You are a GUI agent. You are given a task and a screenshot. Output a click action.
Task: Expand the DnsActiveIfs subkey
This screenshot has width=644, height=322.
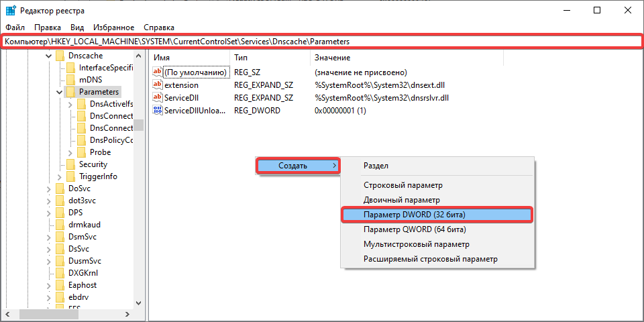pos(70,104)
